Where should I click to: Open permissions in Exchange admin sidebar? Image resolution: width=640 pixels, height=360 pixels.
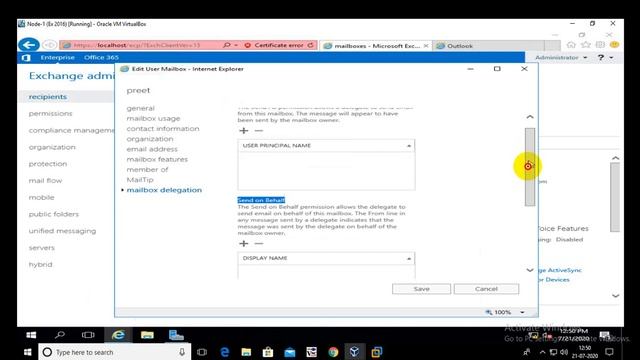(50, 113)
